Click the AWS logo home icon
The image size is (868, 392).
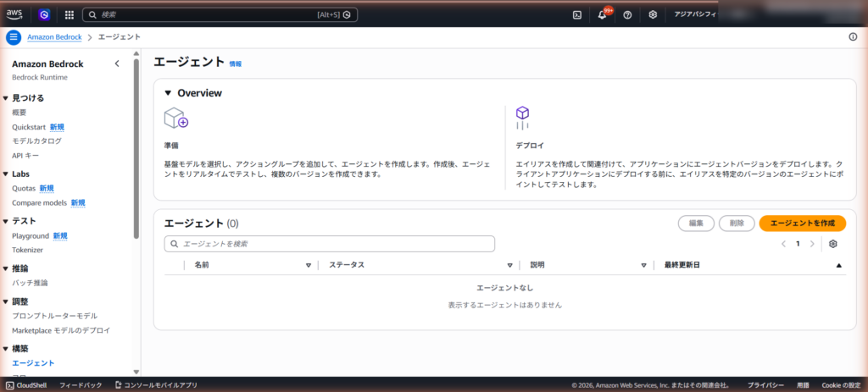click(14, 14)
